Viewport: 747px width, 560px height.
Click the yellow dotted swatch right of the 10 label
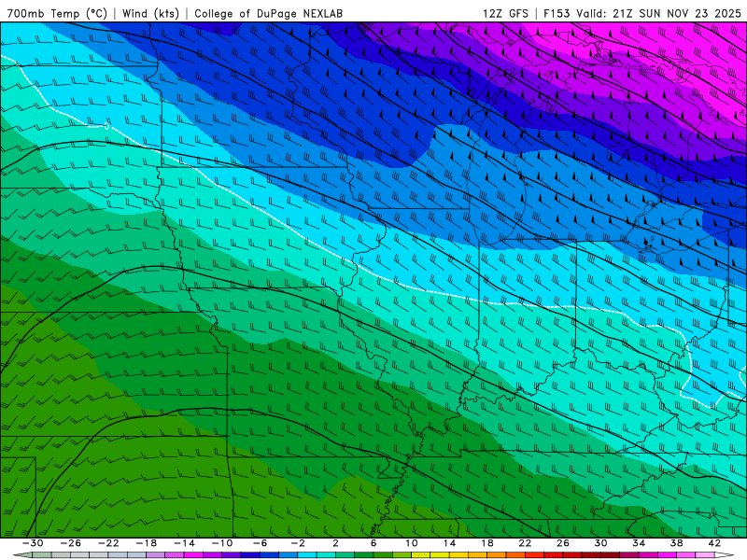coord(421,555)
